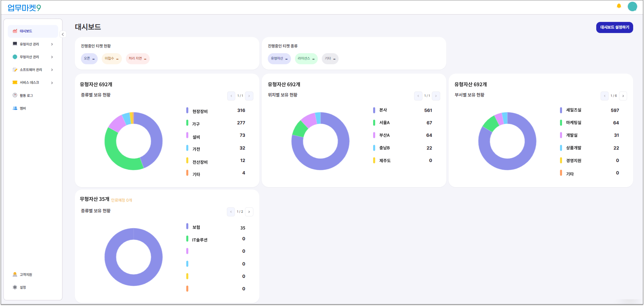
Task: Expand the 유형자산 관리 submenu chevron
Action: (52, 44)
